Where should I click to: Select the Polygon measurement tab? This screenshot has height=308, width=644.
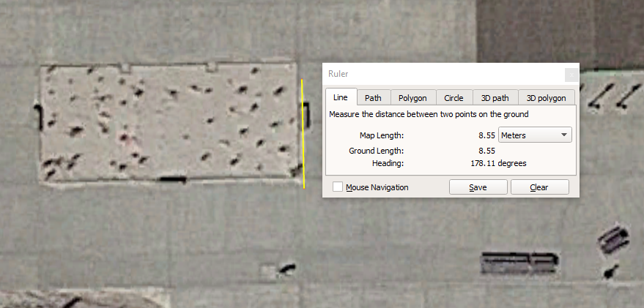click(x=412, y=98)
